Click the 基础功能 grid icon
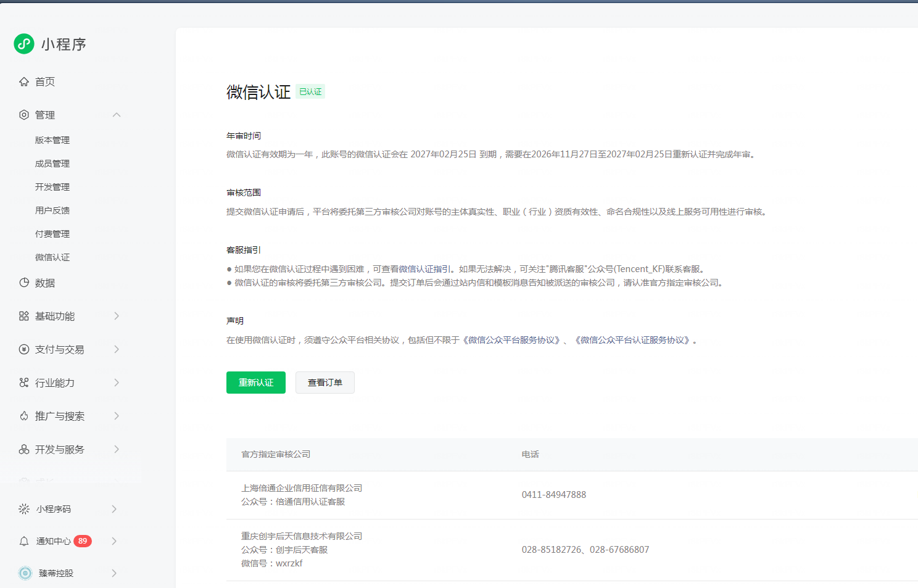Screen dimensions: 918x588 (x=24, y=316)
